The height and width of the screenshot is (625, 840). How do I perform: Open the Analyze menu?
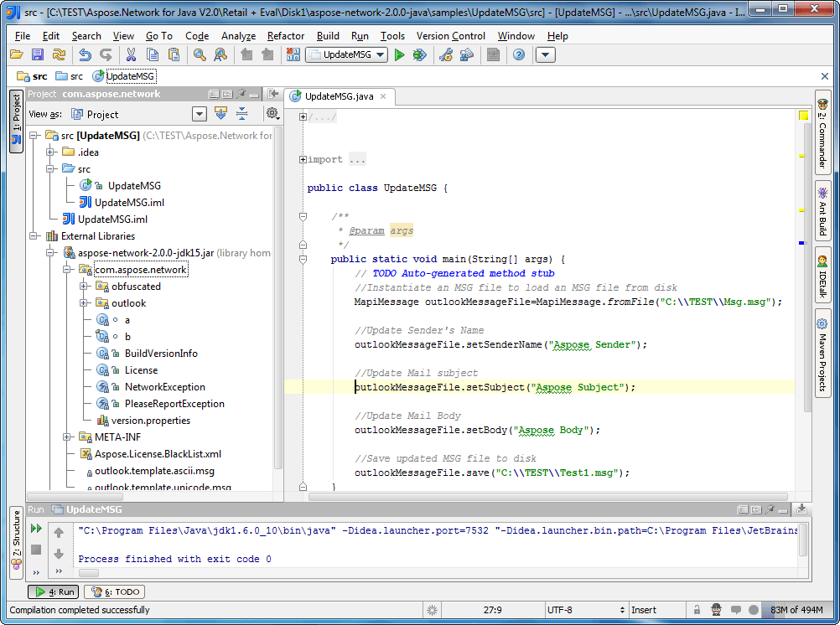(238, 36)
